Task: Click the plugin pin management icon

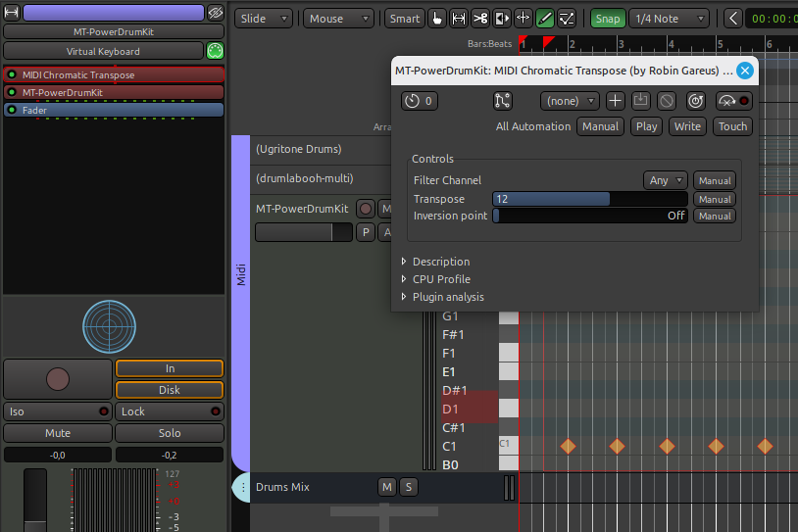Action: 502,101
